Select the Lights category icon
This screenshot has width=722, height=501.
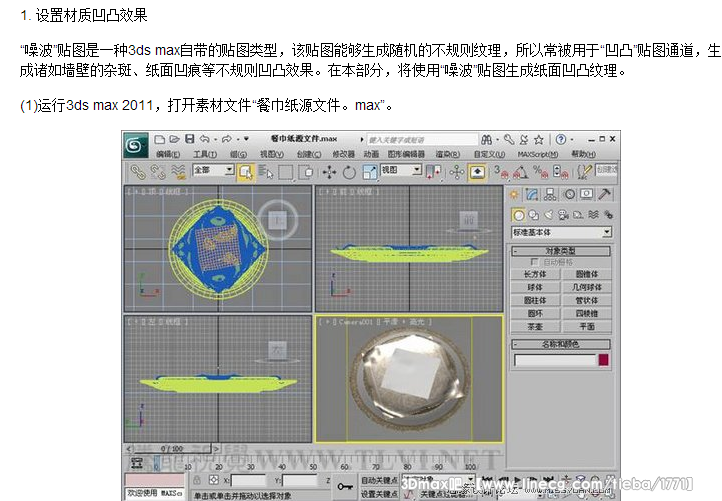point(548,215)
